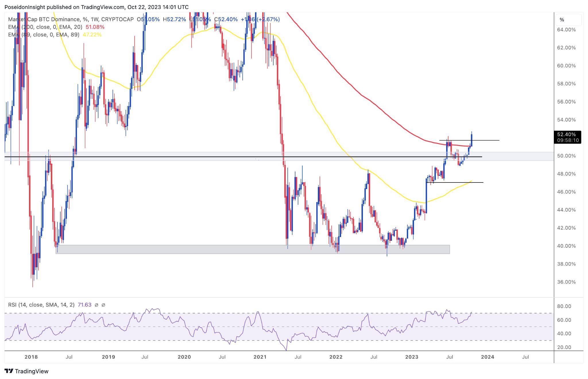Viewport: 588px width, 379px height.
Task: Click the 40.00% price axis label
Action: (x=566, y=246)
